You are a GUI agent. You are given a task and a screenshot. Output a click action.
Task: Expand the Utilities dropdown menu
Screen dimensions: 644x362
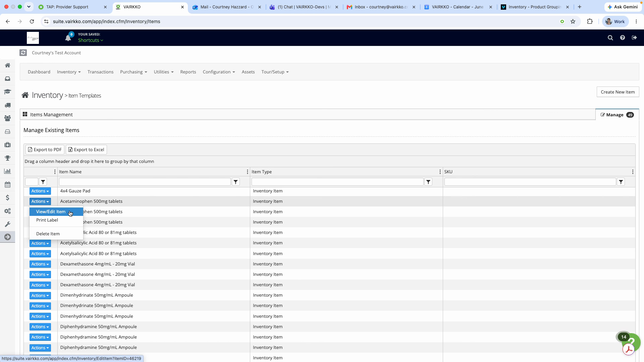click(164, 72)
